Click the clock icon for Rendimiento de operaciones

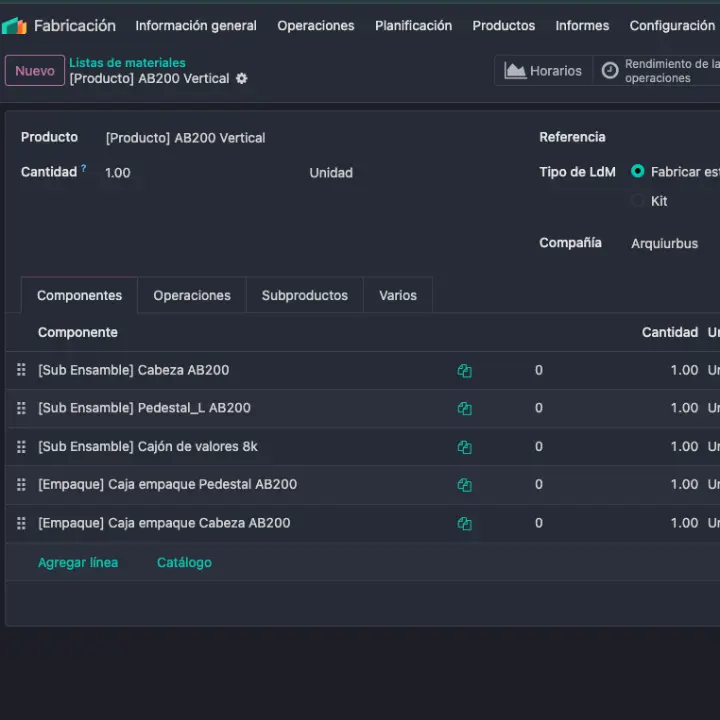(x=610, y=71)
